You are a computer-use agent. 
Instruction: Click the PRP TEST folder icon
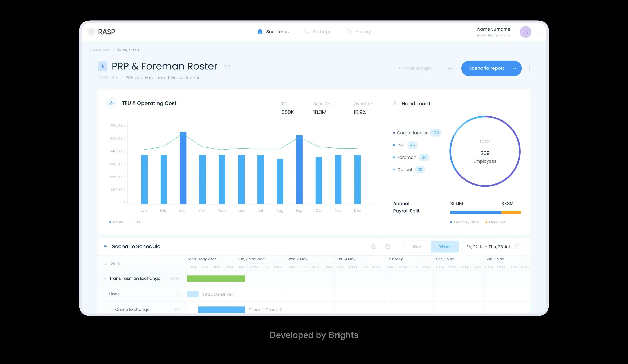[119, 50]
